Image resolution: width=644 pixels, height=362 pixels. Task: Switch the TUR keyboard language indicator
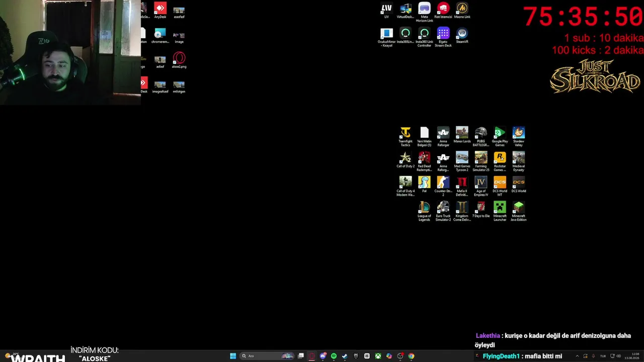pyautogui.click(x=603, y=356)
